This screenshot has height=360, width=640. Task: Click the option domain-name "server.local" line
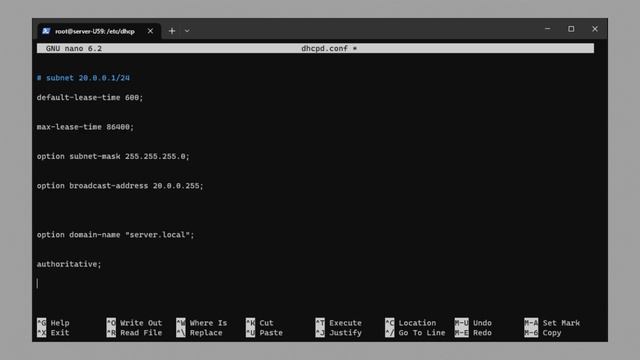pyautogui.click(x=116, y=235)
